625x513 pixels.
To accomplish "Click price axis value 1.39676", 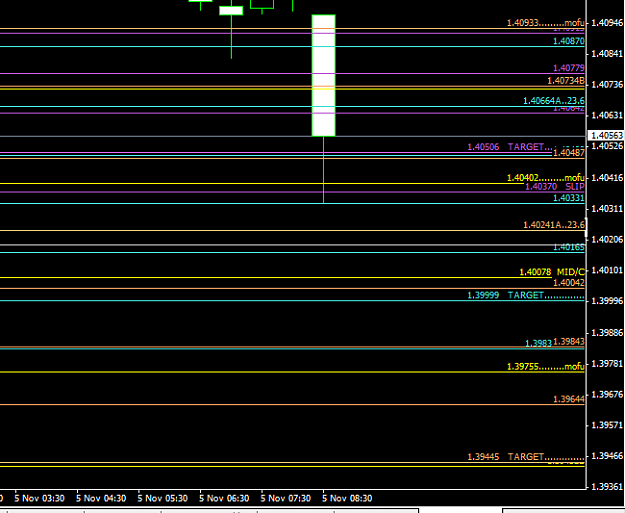I will coord(607,394).
